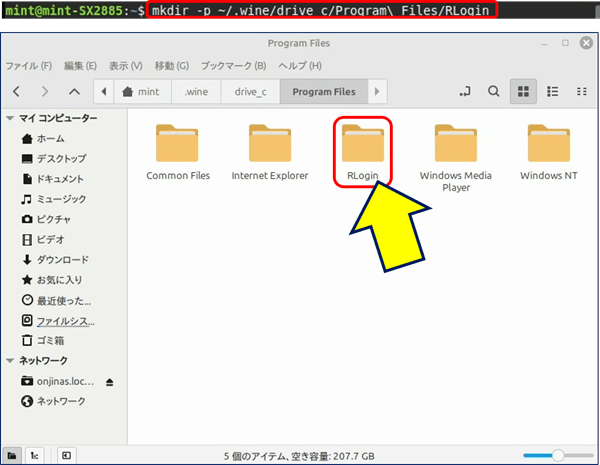Jump to .wine in path bar
600x465 pixels.
point(196,91)
